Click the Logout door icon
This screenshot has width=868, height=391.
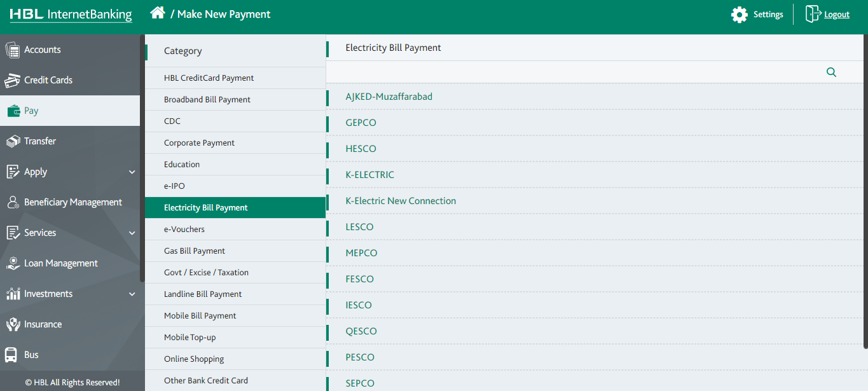point(812,14)
